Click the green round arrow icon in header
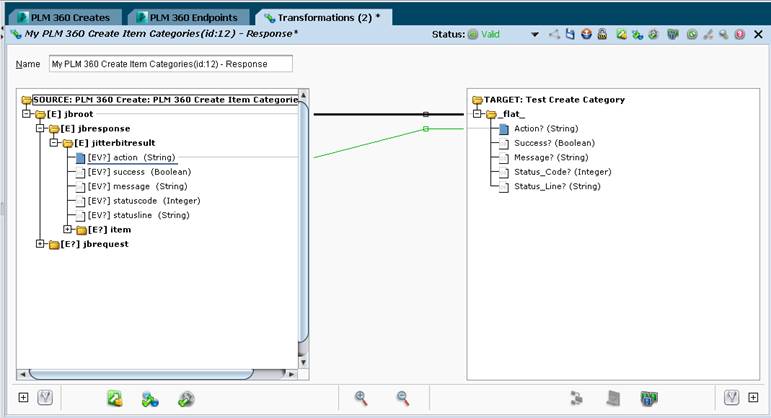The height and width of the screenshot is (418, 771). [692, 34]
